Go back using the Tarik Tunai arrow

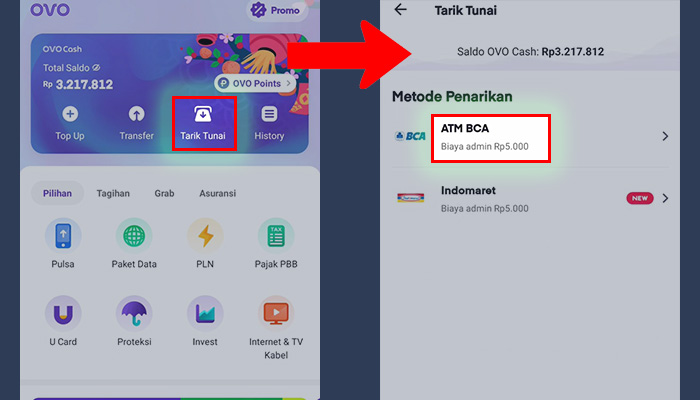pos(400,9)
